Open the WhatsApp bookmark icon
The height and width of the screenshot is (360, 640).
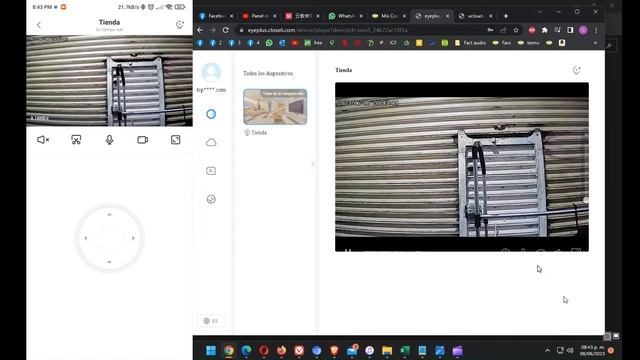coord(269,43)
